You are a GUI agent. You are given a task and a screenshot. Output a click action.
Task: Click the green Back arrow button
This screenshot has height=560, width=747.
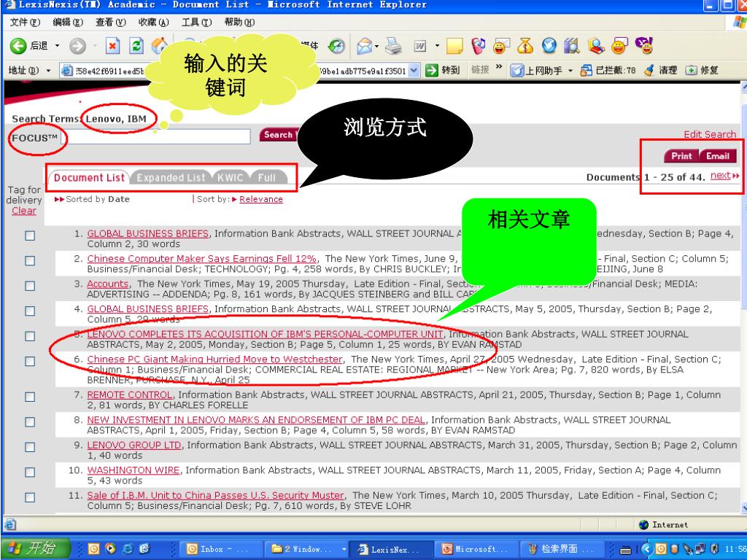point(18,46)
